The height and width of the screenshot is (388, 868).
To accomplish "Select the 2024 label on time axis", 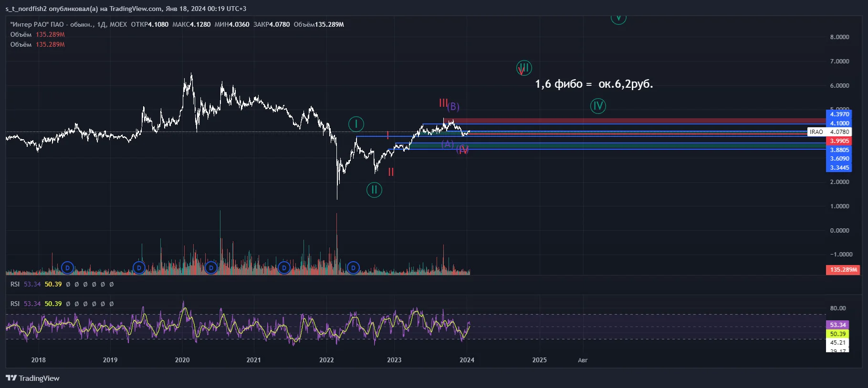I will pos(467,360).
